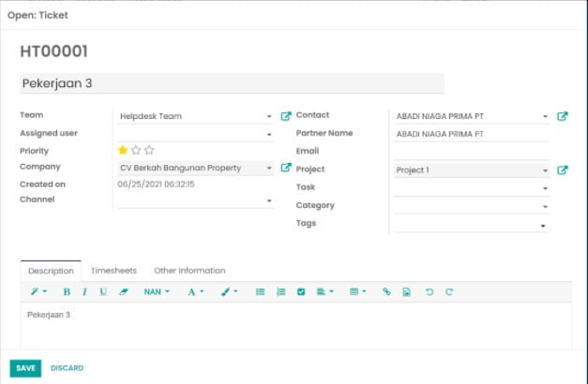Set priority to first star
This screenshot has width=588, height=384.
(x=123, y=150)
